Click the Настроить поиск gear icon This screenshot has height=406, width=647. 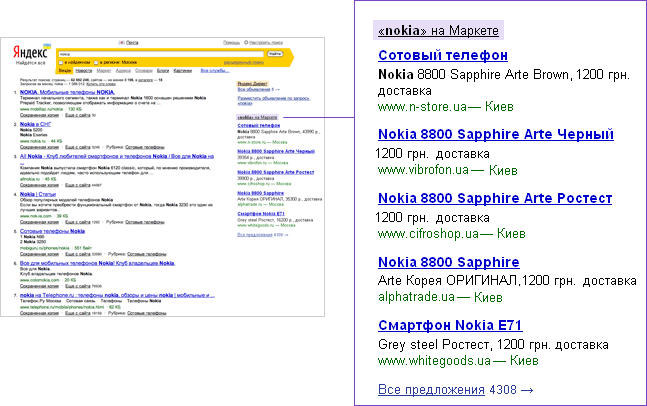click(x=246, y=42)
